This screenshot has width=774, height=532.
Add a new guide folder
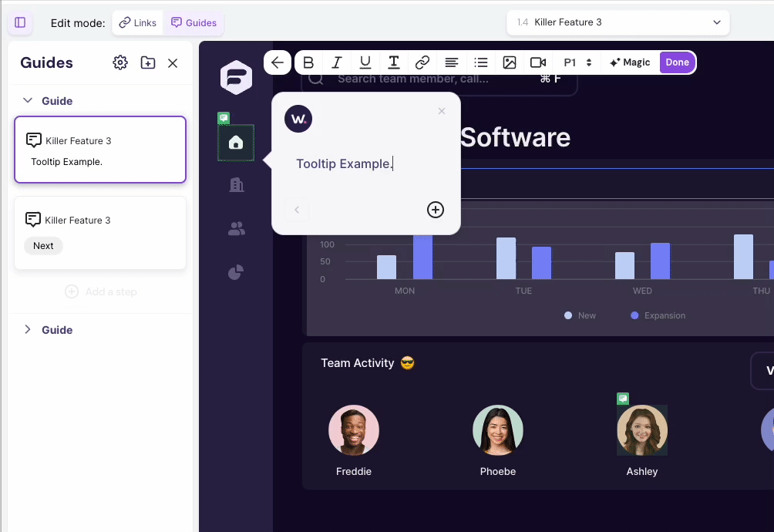point(147,62)
